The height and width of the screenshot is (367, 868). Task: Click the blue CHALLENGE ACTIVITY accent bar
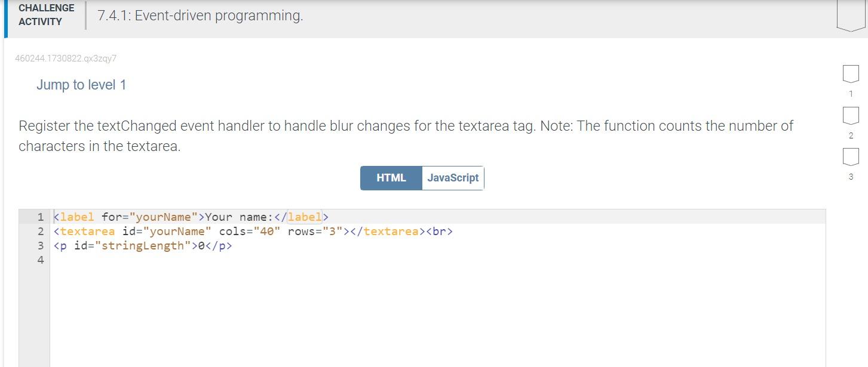(x=6, y=16)
